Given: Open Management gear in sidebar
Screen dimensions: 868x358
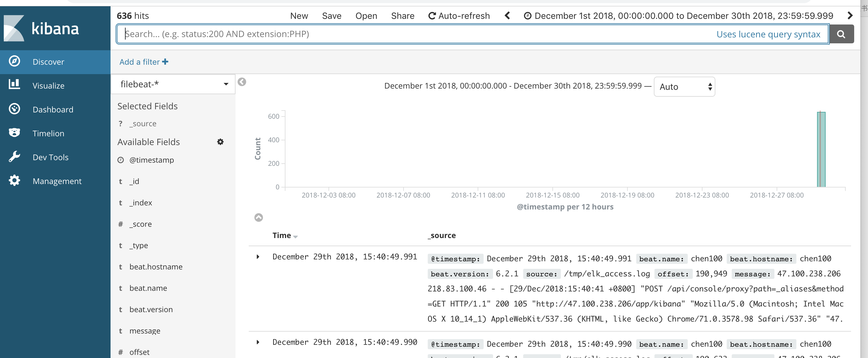Looking at the screenshot, I should 14,181.
